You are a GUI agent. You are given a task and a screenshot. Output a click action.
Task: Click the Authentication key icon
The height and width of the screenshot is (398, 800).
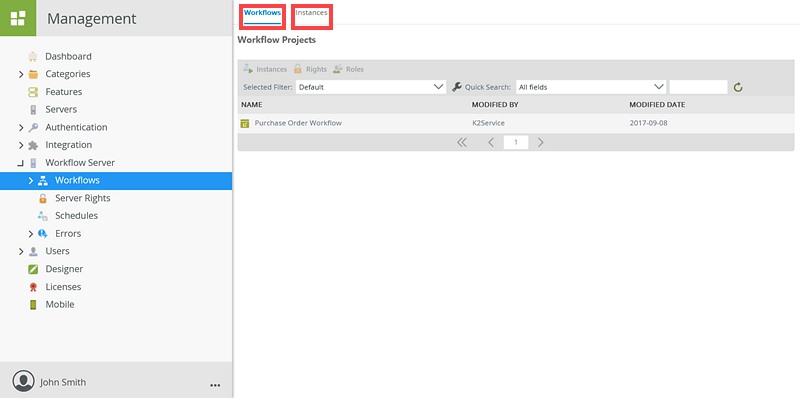click(33, 127)
